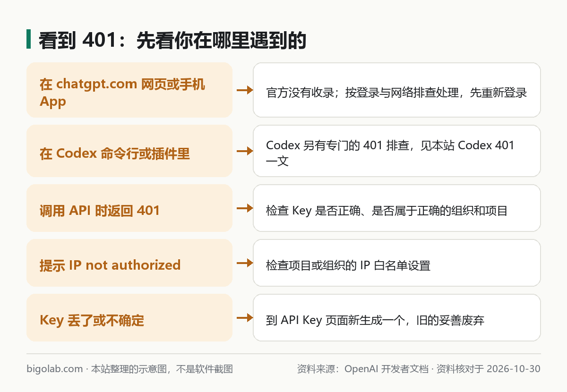Select the '调用 API 时返回 401' card
Screen dimensions: 567x392
click(x=129, y=208)
